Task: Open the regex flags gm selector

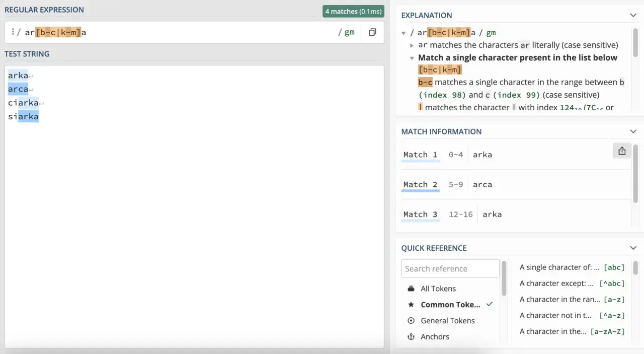Action: (x=349, y=32)
